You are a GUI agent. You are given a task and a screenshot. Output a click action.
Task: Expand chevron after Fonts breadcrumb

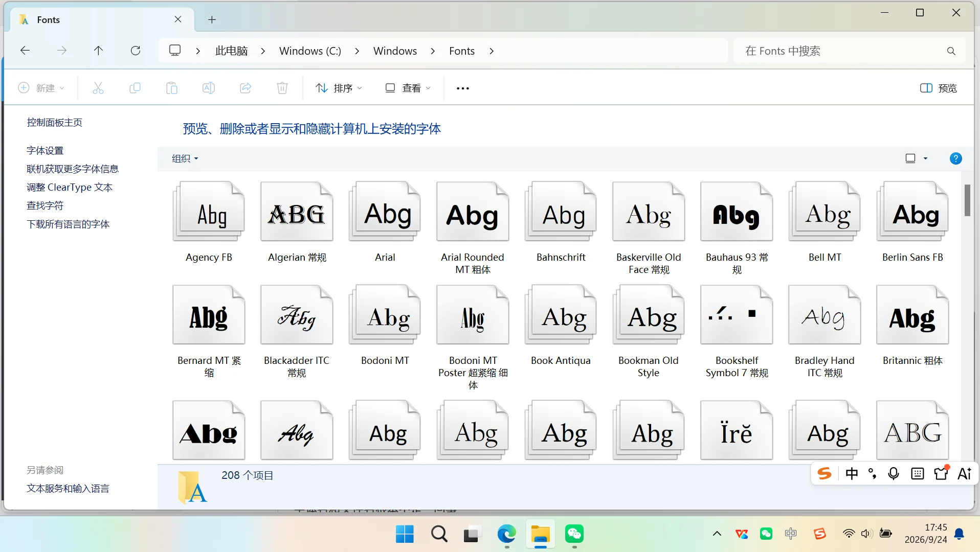click(x=492, y=51)
